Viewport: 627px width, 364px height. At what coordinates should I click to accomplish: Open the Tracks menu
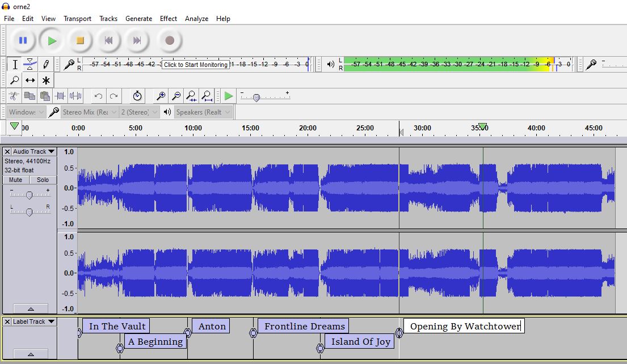click(x=108, y=19)
